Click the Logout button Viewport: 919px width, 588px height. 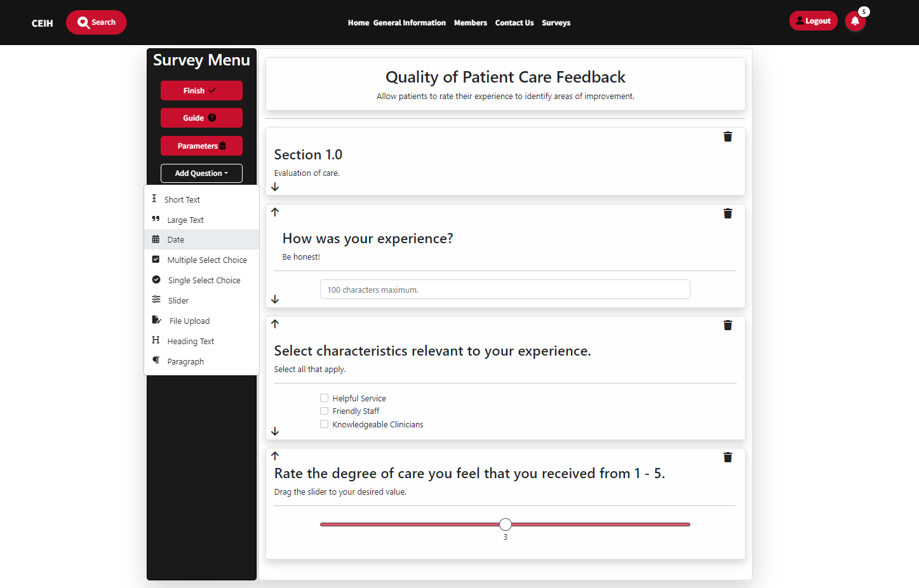(813, 21)
